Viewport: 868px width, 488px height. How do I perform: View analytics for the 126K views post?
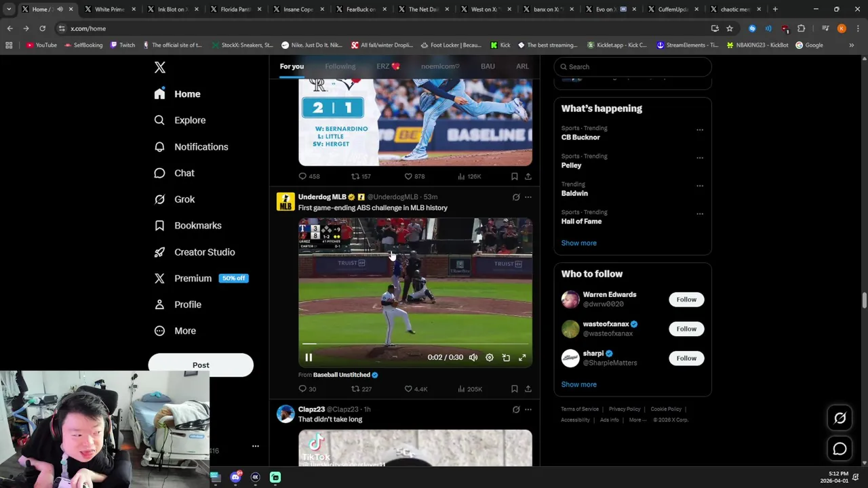point(469,176)
